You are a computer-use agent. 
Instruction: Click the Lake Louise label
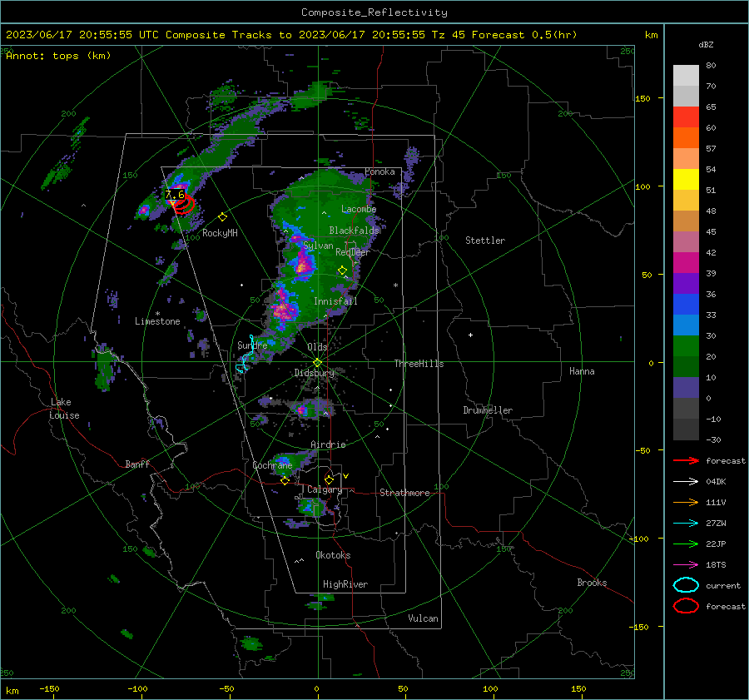pos(65,409)
